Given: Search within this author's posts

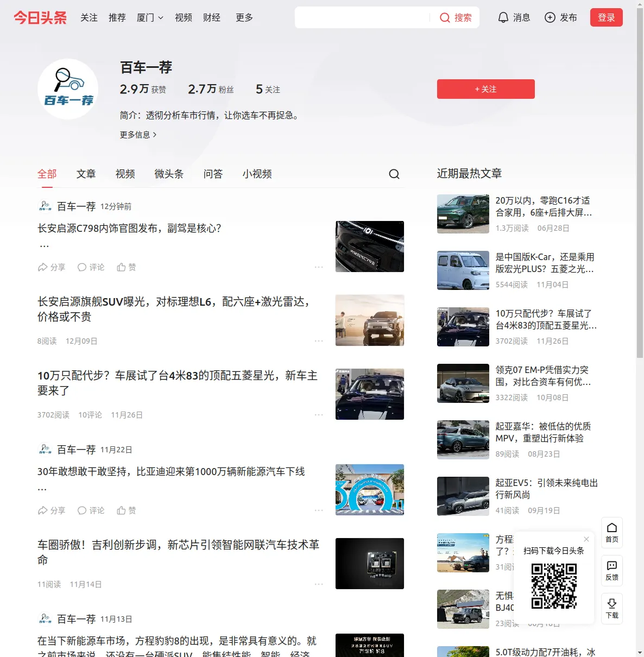Looking at the screenshot, I should point(394,174).
